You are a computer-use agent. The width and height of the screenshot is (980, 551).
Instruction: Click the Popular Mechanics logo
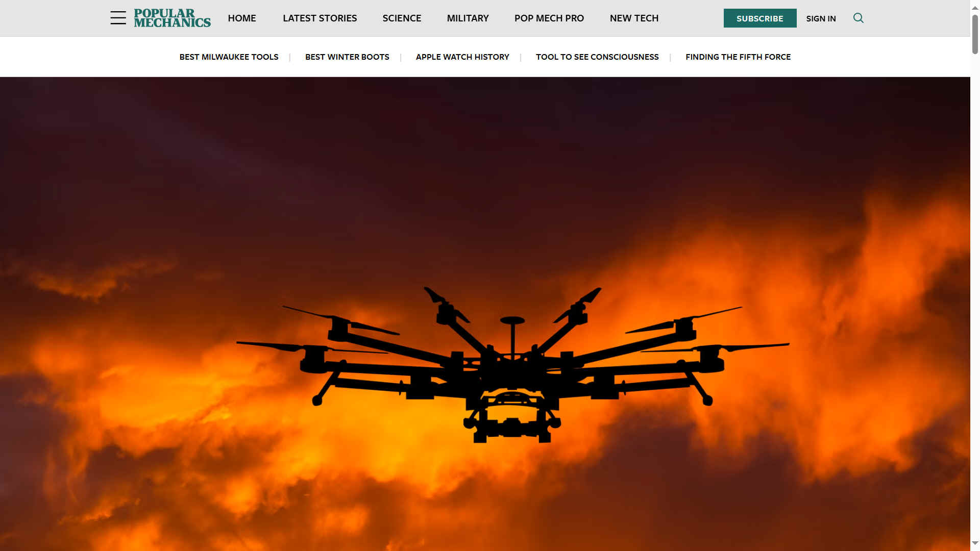click(172, 18)
